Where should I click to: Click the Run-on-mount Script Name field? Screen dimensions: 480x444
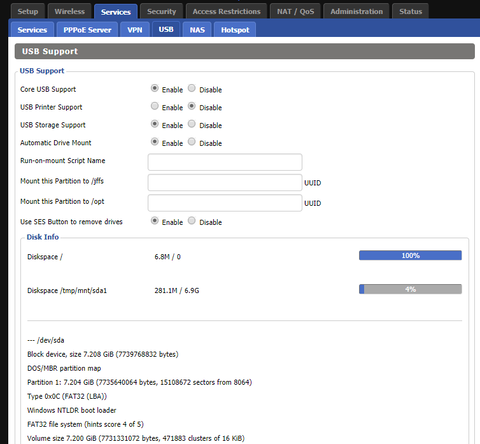click(x=225, y=162)
